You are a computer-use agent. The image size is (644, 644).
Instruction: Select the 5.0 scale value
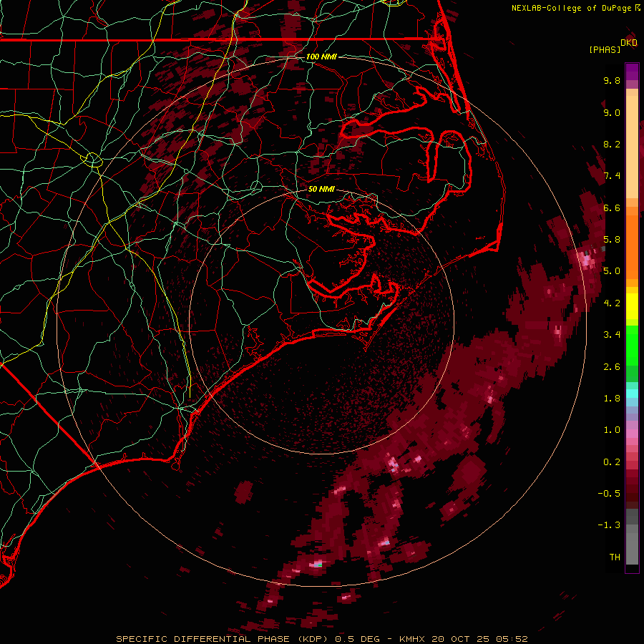[x=612, y=271]
